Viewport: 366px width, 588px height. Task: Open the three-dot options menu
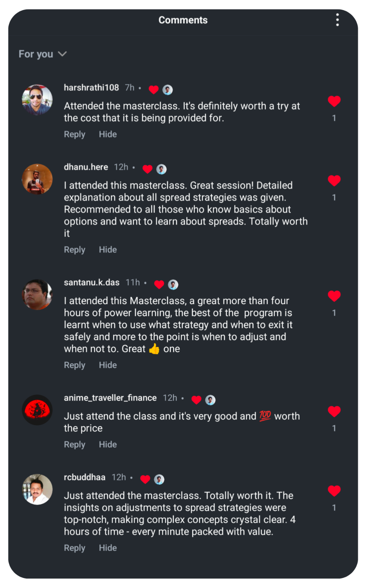tap(337, 20)
